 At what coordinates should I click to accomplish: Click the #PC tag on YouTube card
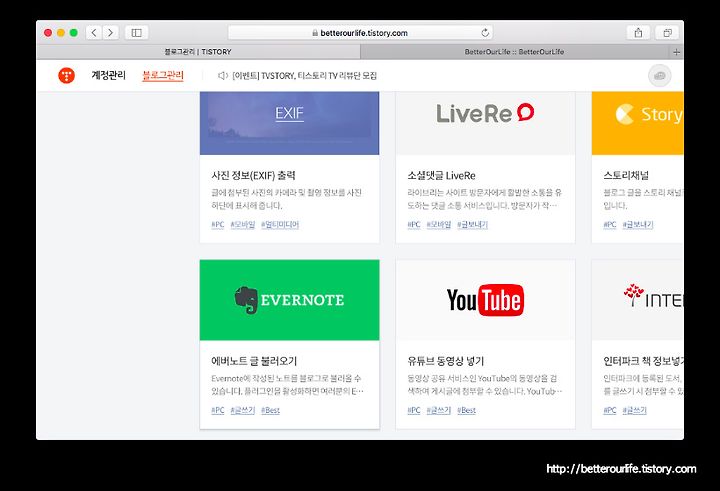[414, 410]
